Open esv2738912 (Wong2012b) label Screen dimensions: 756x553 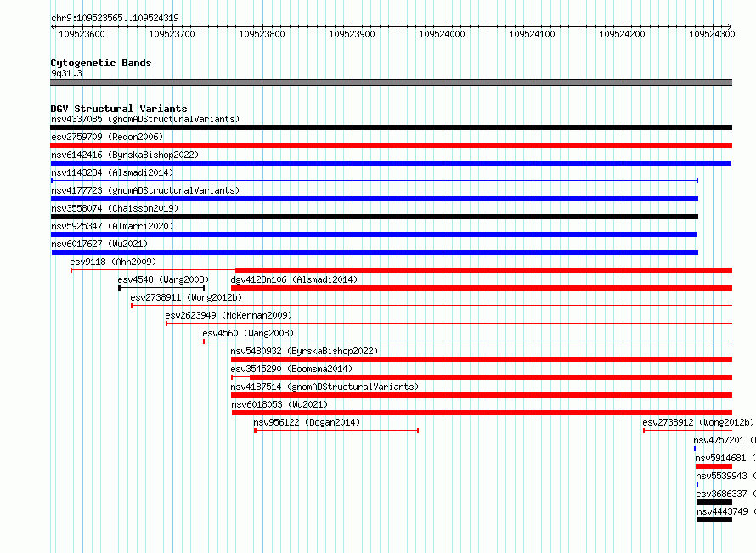(698, 422)
